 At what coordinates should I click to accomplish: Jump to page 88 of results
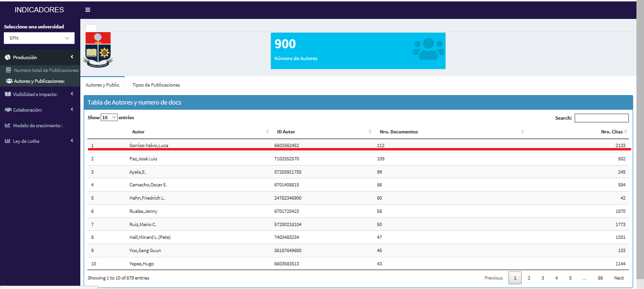(x=600, y=278)
